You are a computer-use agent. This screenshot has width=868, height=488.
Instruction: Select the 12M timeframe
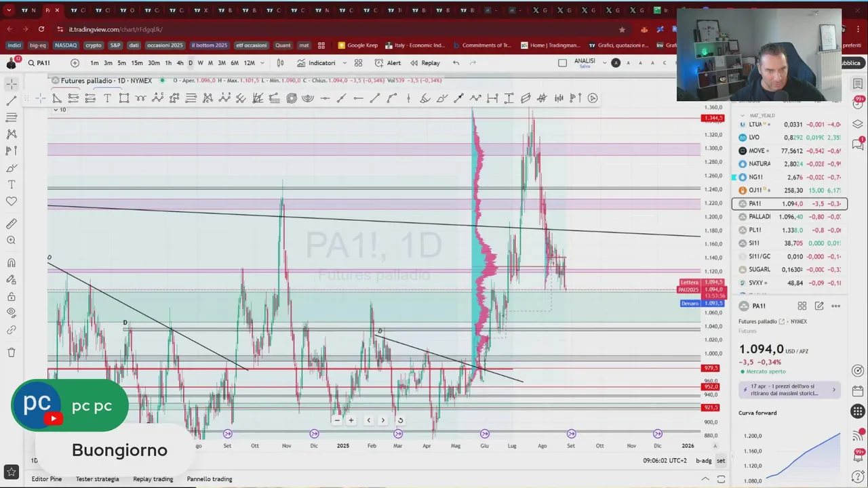click(x=249, y=63)
